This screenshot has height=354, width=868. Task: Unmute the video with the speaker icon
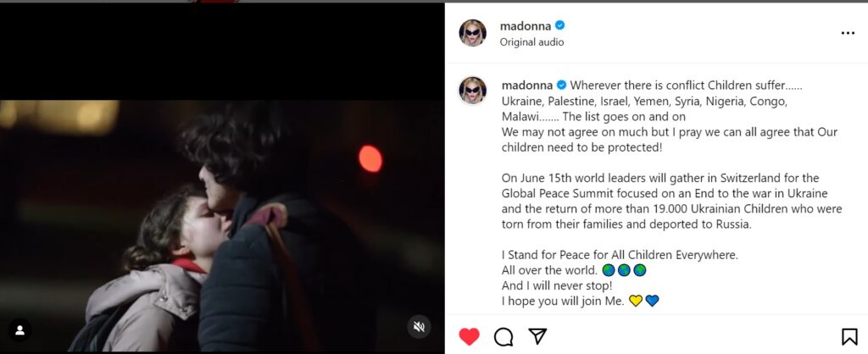pyautogui.click(x=419, y=327)
